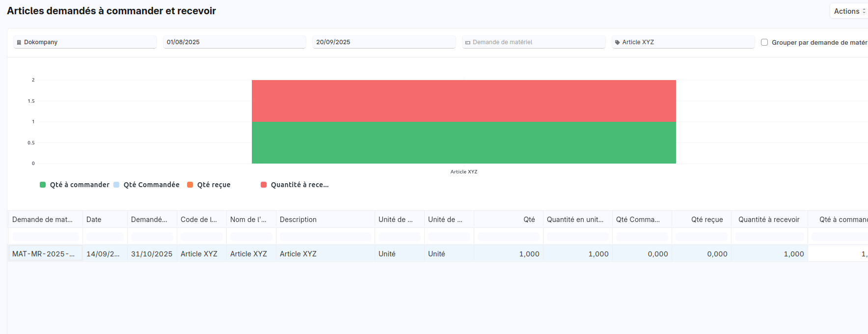Sort by the Qté reçue column header
Screen dimensions: 868x334
click(x=706, y=220)
